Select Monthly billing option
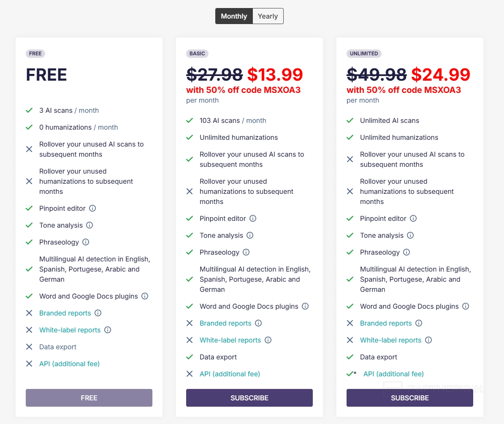Screen dimensions: 504x424 click(x=234, y=16)
